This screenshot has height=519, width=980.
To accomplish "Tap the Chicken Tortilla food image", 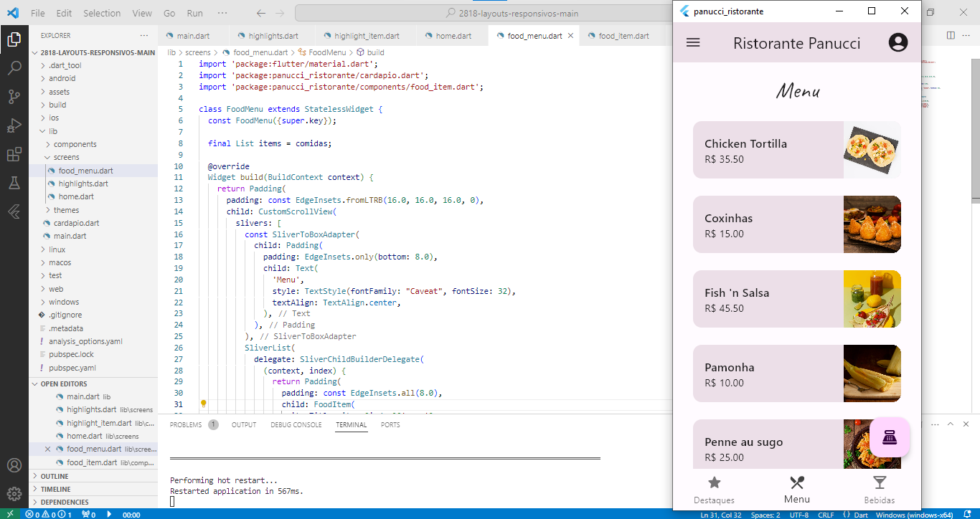I will pos(872,150).
